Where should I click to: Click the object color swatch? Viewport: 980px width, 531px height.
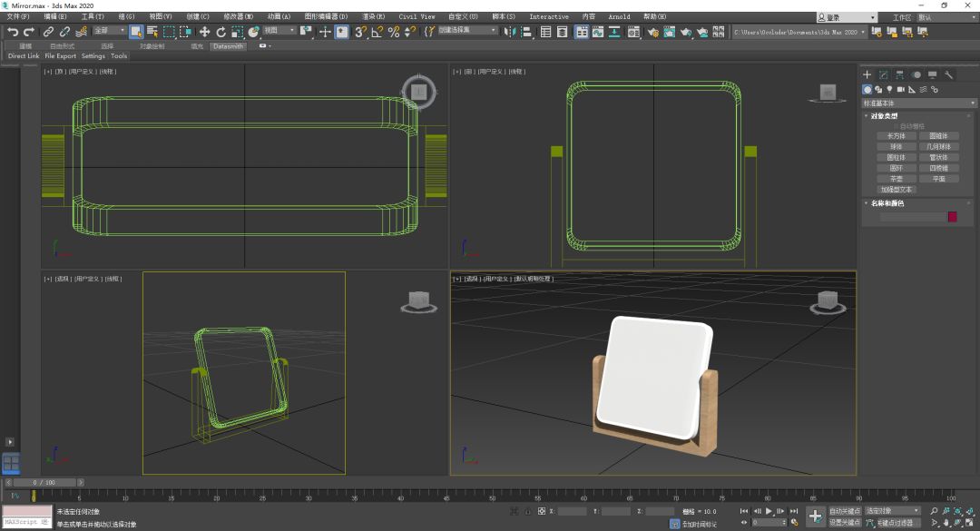click(952, 216)
